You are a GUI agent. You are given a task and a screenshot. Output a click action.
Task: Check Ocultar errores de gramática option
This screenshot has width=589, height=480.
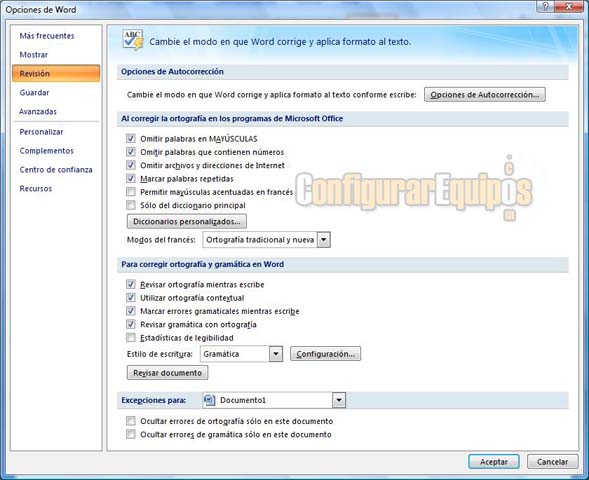[x=131, y=435]
